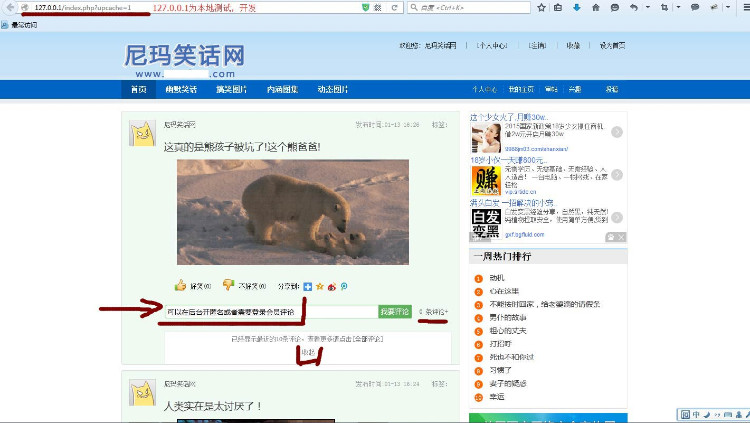Open the 满头白发 一招解决 ad title
The width and height of the screenshot is (750, 423).
[x=512, y=203]
